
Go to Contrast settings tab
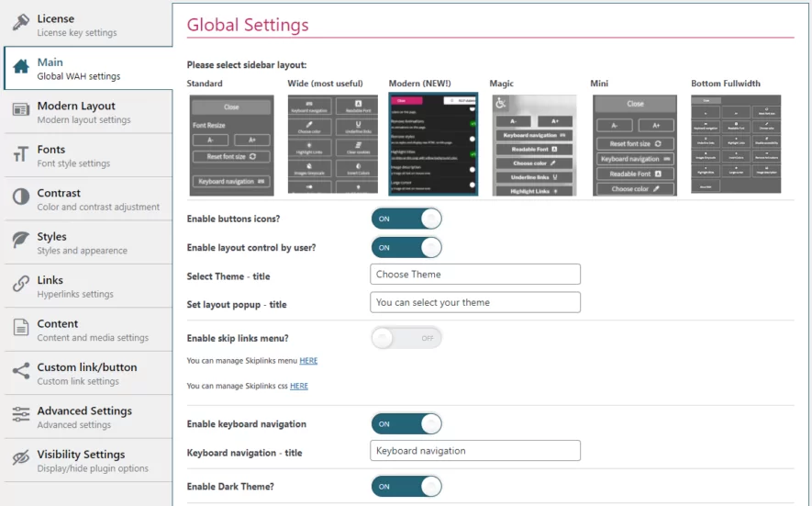point(89,198)
